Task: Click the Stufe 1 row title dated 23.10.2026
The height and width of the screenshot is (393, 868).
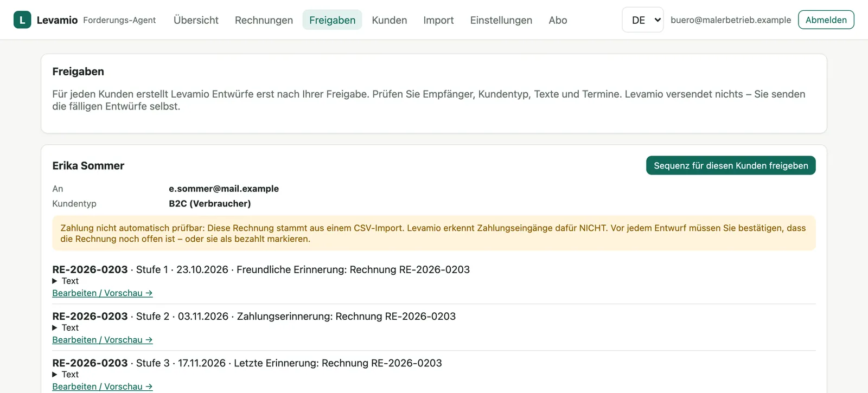Action: tap(261, 269)
